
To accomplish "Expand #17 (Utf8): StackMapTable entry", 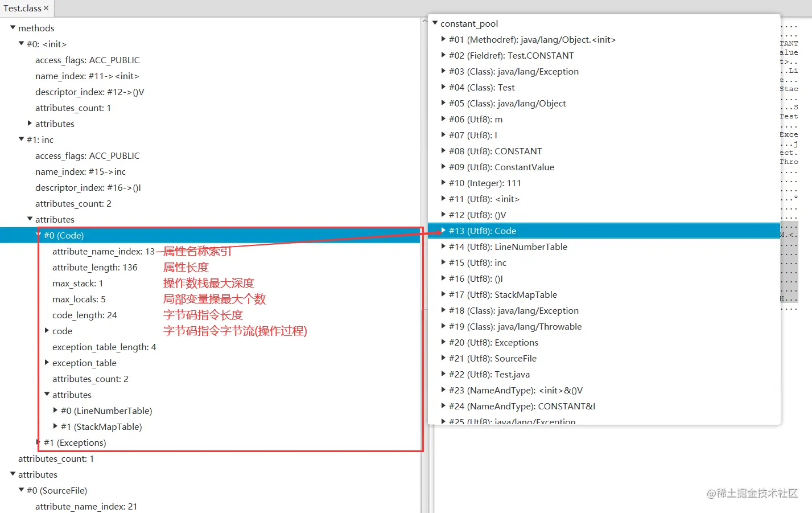I will (443, 294).
